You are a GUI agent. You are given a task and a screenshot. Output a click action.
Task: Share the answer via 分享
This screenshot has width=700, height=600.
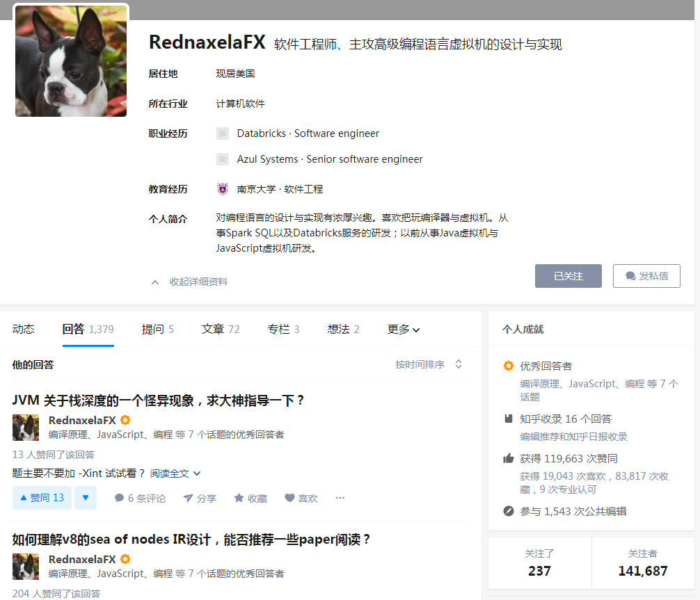coord(200,498)
